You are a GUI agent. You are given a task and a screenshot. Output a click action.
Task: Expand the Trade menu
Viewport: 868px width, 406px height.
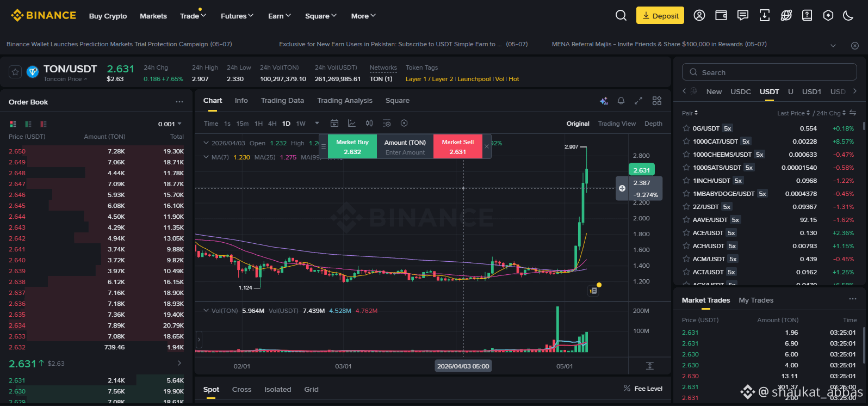tap(193, 16)
